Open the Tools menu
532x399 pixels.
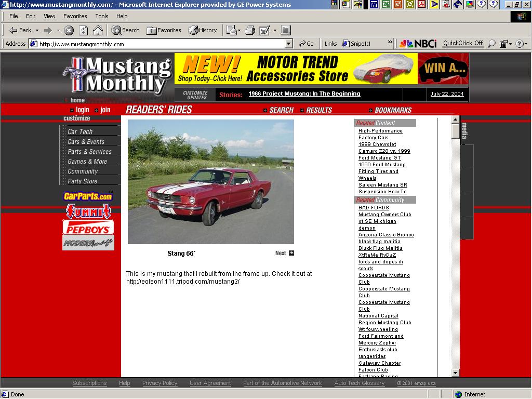point(101,16)
